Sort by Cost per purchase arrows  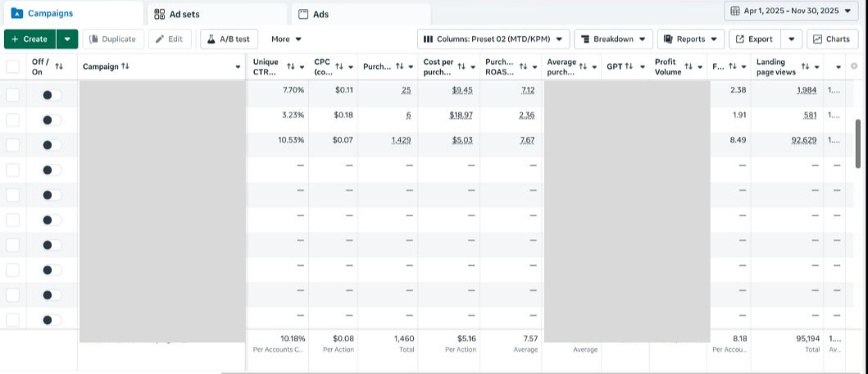(461, 66)
